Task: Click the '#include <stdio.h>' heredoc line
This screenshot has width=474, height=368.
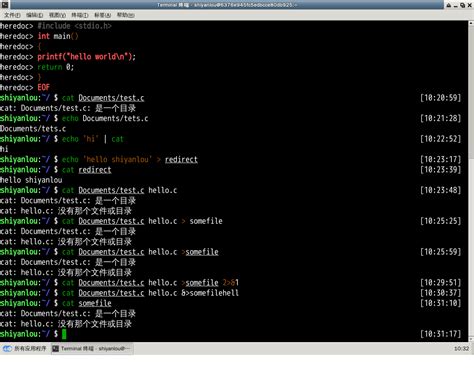Action: (74, 26)
